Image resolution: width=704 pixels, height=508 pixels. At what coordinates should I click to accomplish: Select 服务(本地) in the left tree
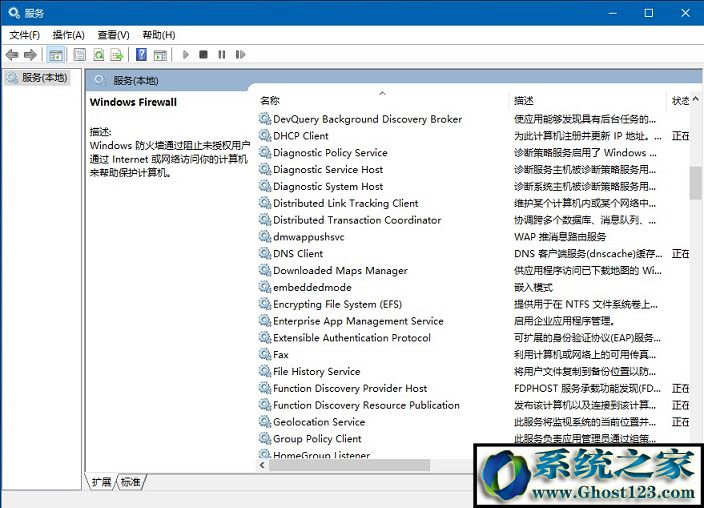point(38,78)
